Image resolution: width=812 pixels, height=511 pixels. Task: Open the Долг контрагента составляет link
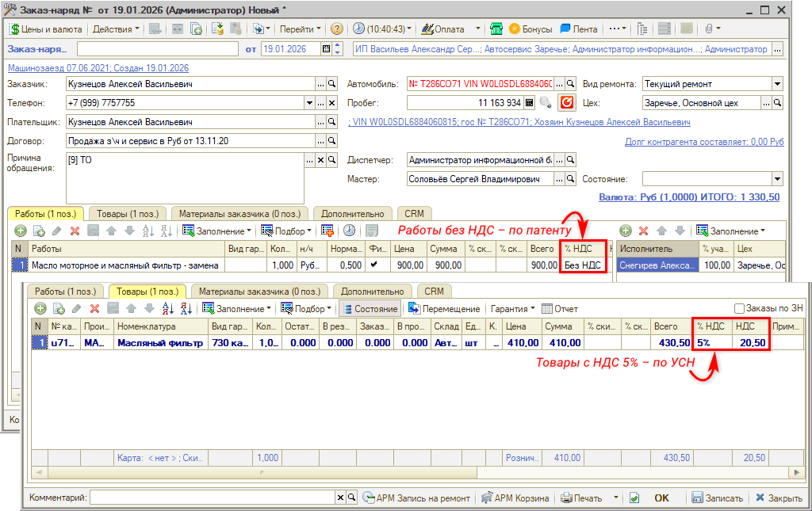(x=703, y=142)
